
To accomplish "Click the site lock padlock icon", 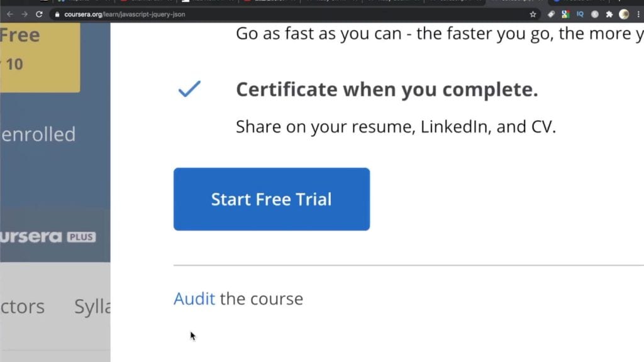I will 57,14.
